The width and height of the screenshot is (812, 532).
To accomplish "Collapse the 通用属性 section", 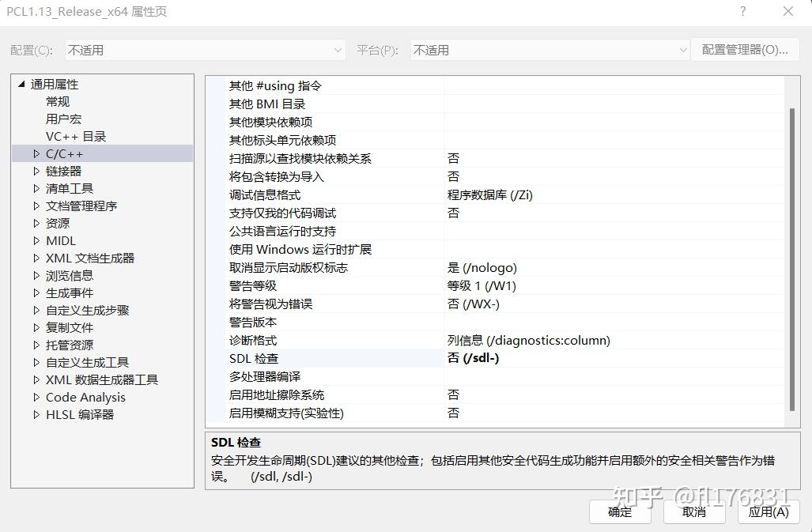I will [x=20, y=84].
